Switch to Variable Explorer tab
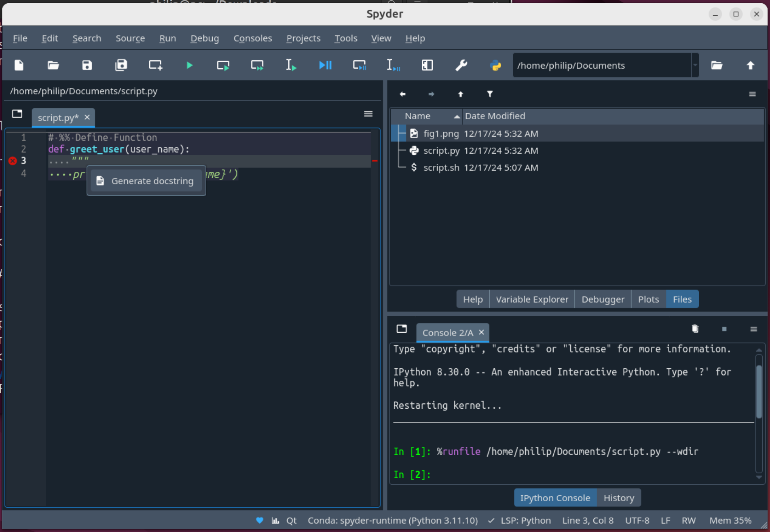770x532 pixels. 532,299
